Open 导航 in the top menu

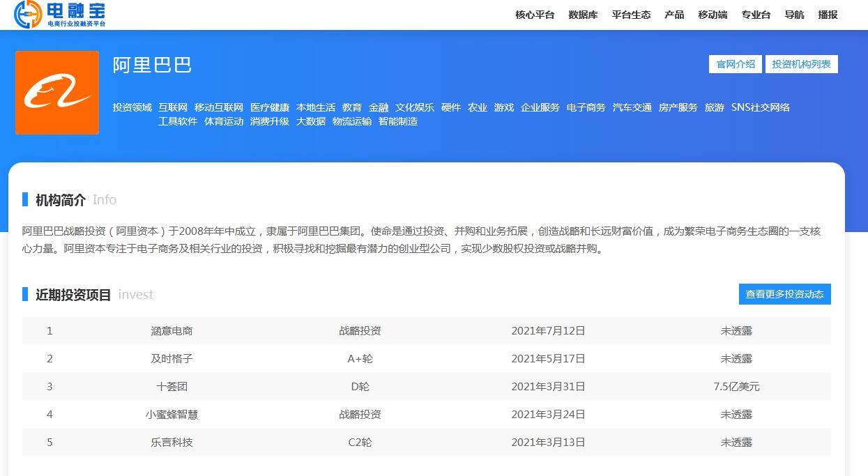point(794,15)
